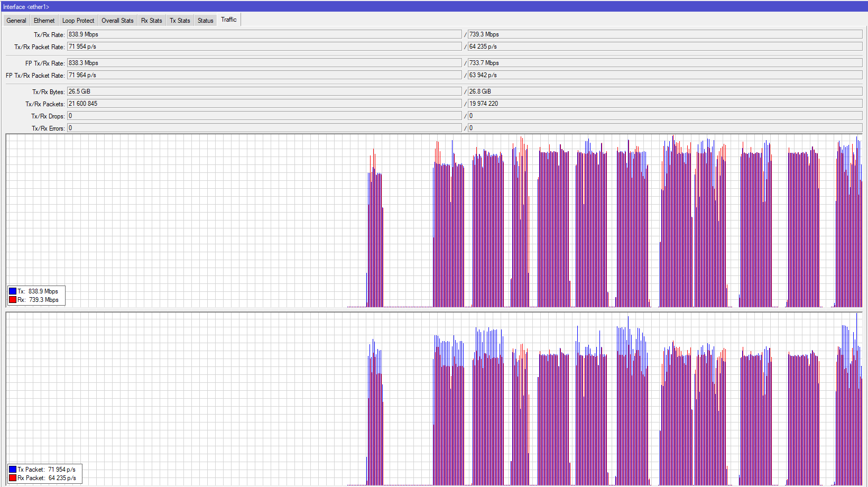Click the Tx Drops field

coord(264,116)
